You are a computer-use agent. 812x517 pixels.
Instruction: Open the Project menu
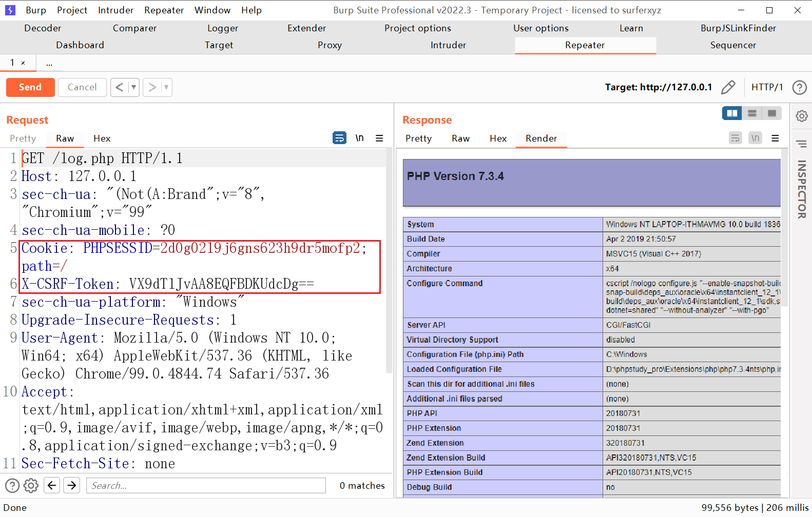click(x=72, y=10)
